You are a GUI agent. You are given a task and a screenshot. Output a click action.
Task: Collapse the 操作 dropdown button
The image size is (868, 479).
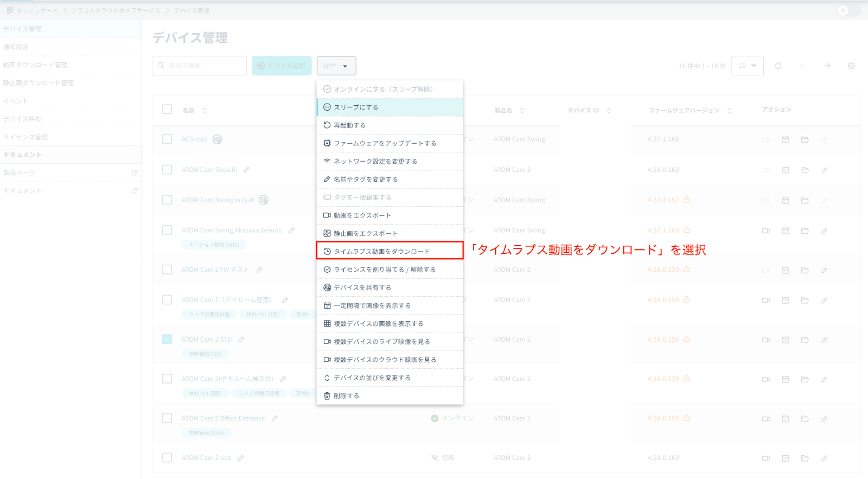[x=336, y=66]
